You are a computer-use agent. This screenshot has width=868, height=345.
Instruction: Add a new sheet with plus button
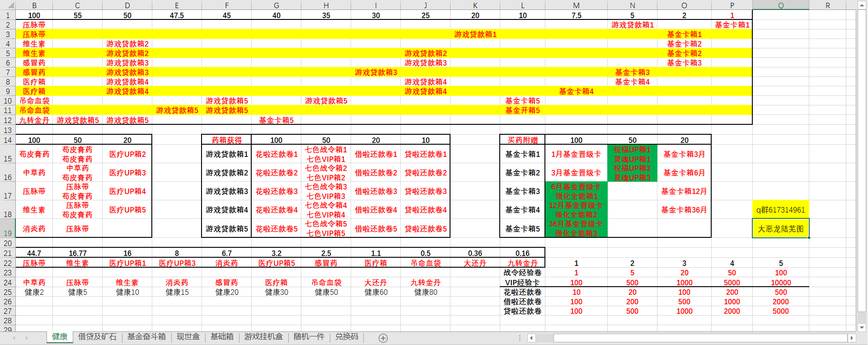[383, 338]
